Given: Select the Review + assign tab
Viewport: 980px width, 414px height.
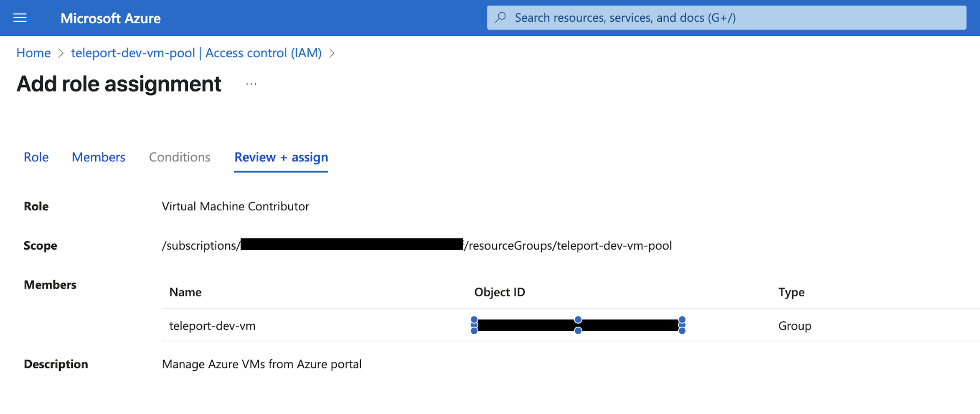Looking at the screenshot, I should tap(281, 157).
